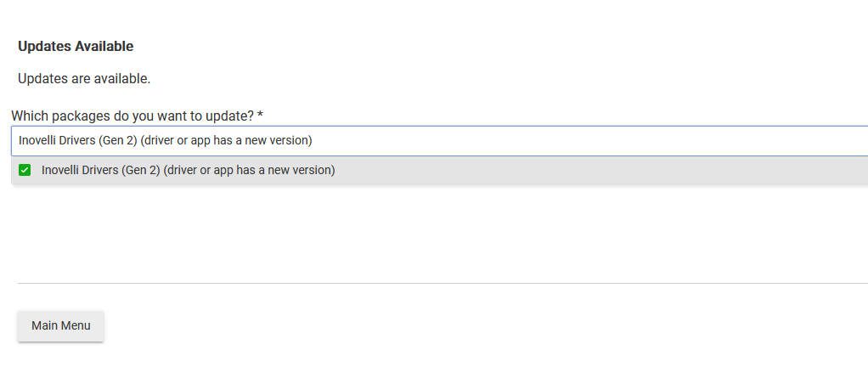This screenshot has height=384, width=868.
Task: Click 'driver or app has a new version' in option row
Action: (249, 170)
